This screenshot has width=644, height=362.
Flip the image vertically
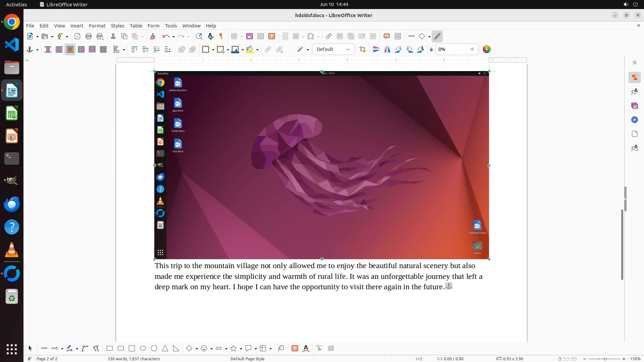[376, 50]
